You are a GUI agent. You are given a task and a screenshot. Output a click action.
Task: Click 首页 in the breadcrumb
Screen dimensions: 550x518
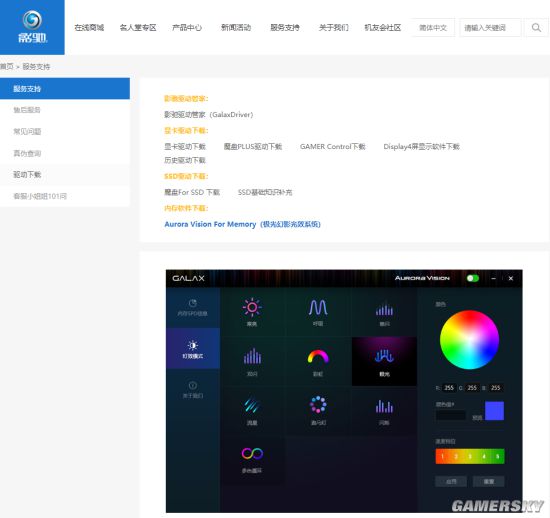tap(7, 66)
